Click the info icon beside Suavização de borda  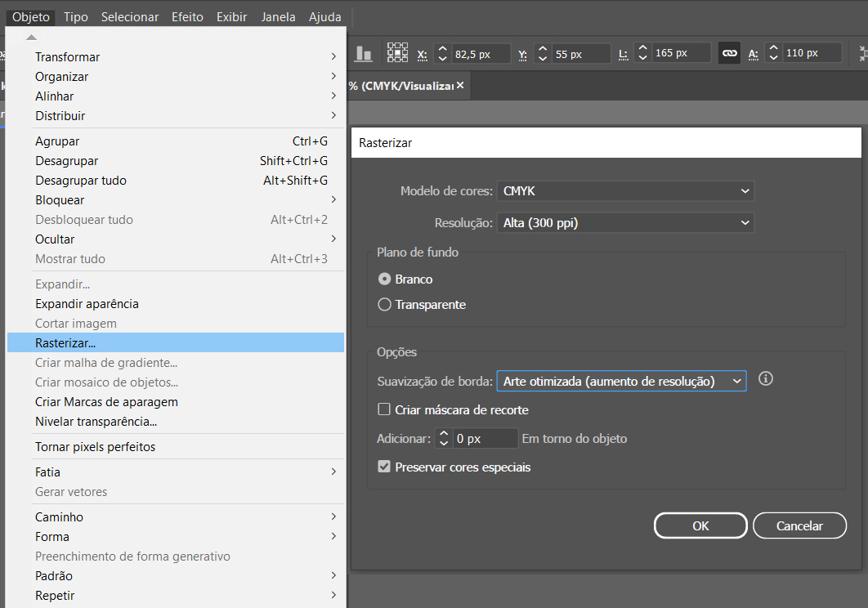click(x=766, y=379)
